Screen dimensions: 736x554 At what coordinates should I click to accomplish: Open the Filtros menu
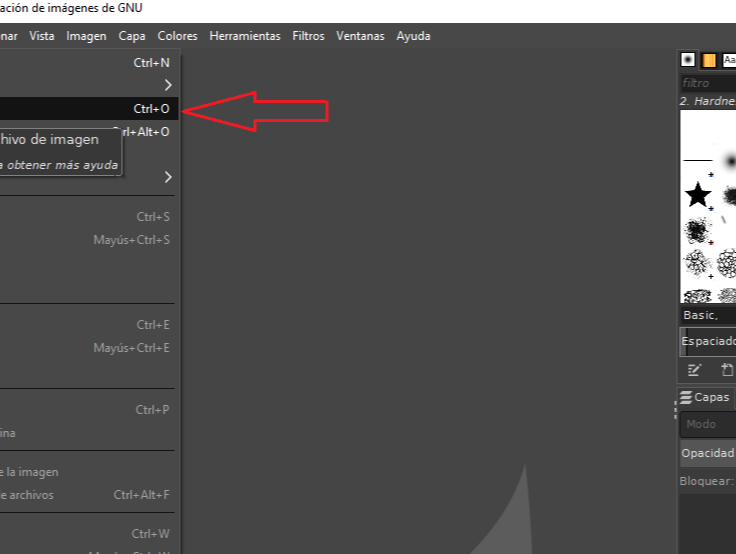point(308,36)
